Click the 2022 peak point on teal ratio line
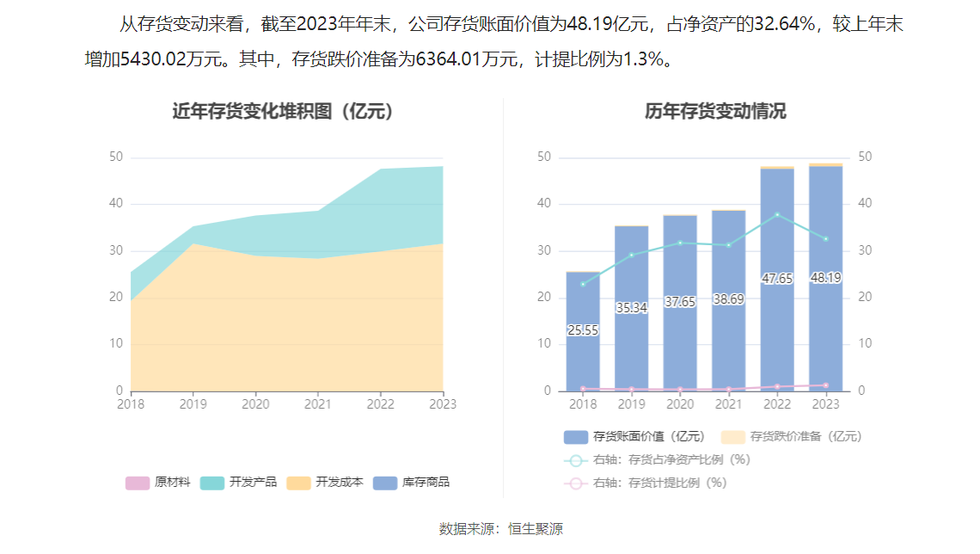The width and height of the screenshot is (980, 554). click(x=777, y=215)
